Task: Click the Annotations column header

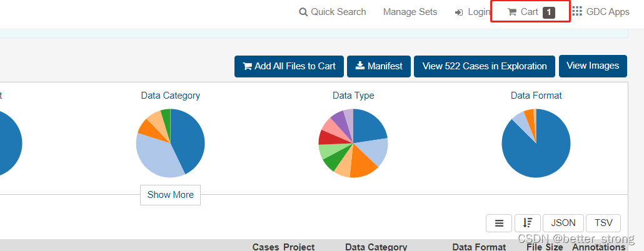Action: [x=599, y=247]
